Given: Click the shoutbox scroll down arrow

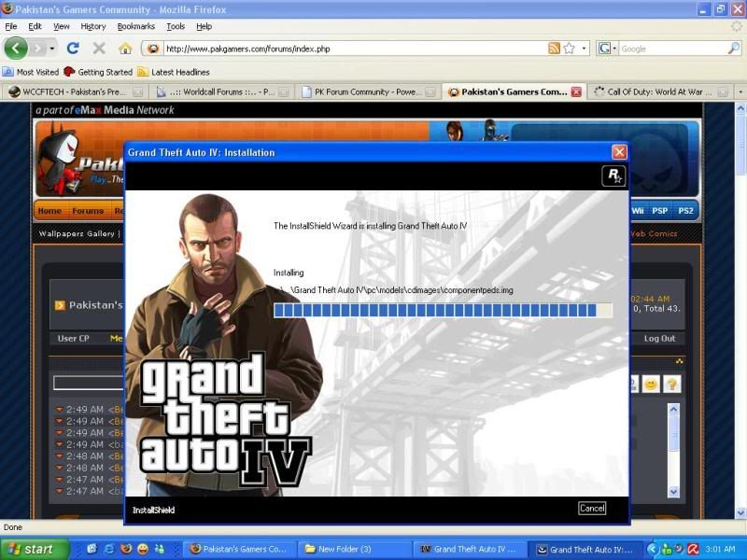Looking at the screenshot, I should click(x=673, y=491).
